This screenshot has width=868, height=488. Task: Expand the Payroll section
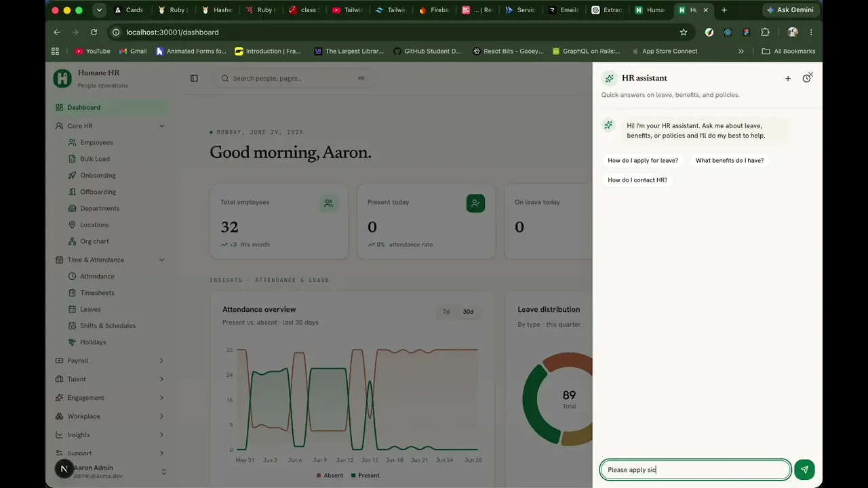pos(111,361)
